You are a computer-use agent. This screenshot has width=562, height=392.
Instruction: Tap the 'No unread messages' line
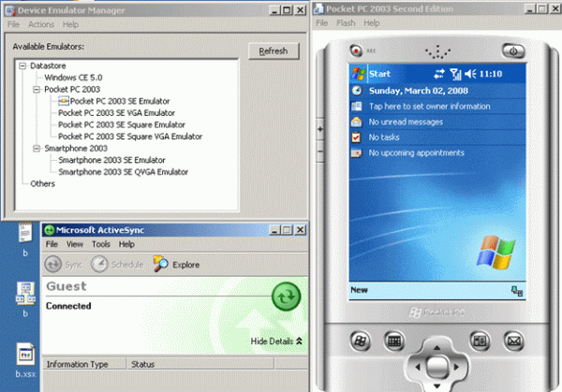point(406,122)
